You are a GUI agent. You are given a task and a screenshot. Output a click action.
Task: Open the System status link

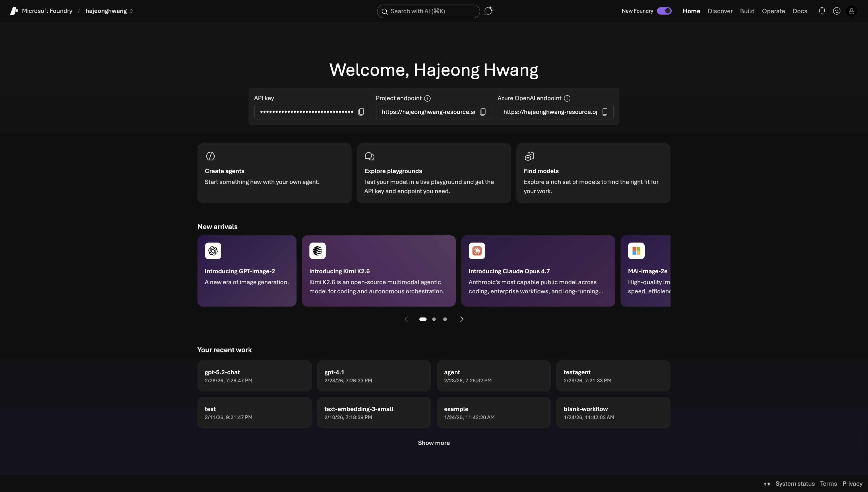pyautogui.click(x=795, y=484)
